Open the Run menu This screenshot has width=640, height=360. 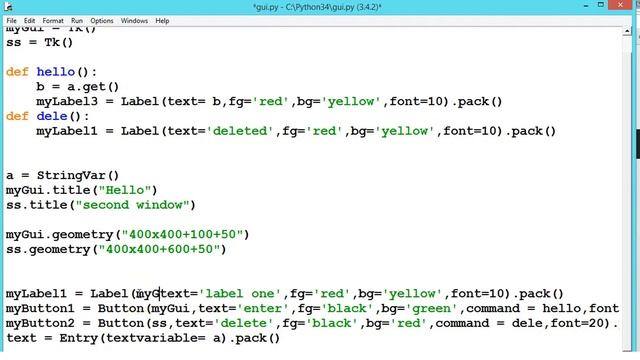(77, 20)
